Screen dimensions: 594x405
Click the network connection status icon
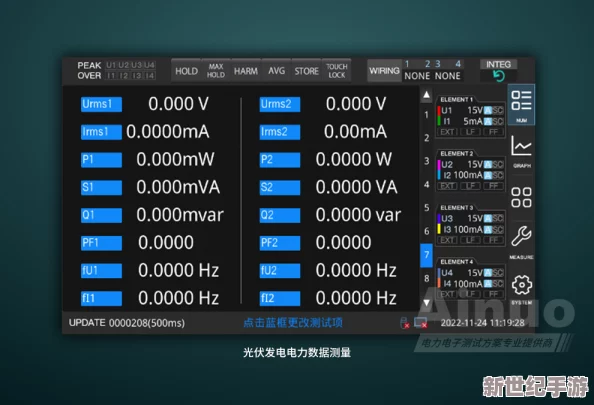pyautogui.click(x=421, y=323)
